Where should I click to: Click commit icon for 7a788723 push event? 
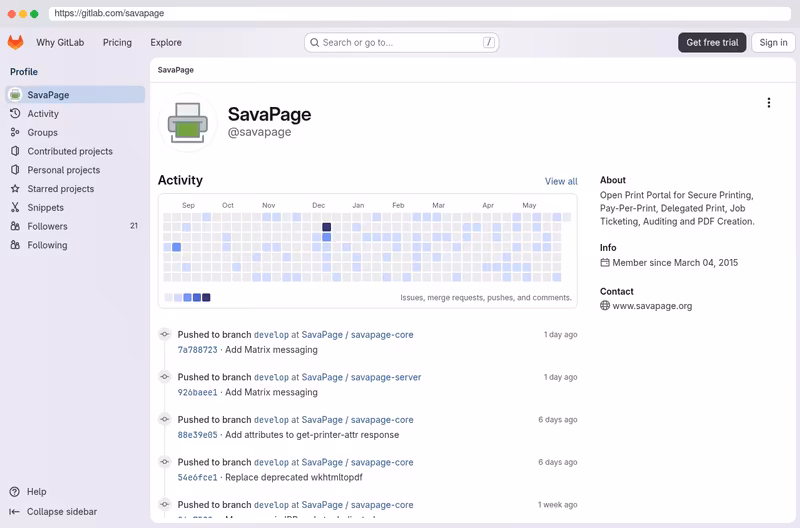point(164,335)
